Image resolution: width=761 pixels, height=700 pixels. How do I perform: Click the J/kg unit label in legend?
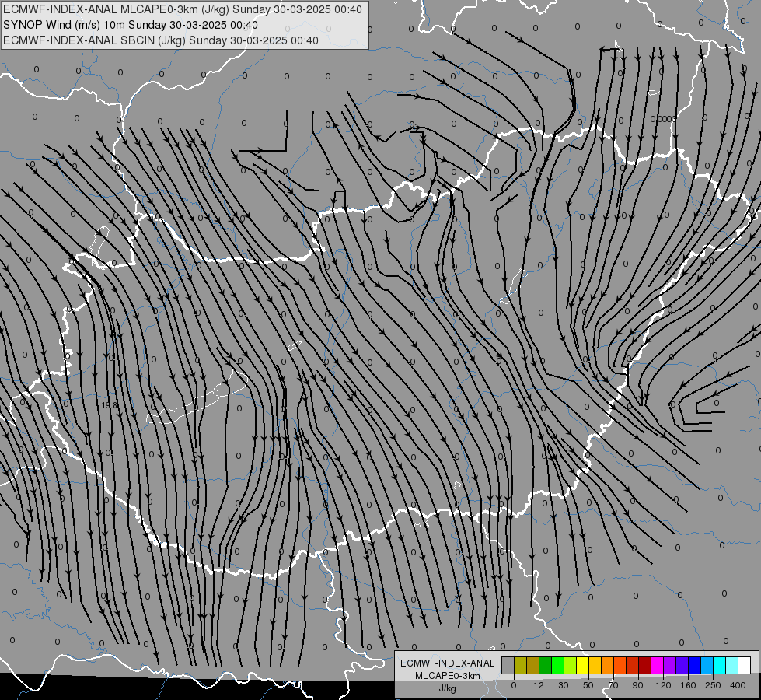pyautogui.click(x=447, y=688)
